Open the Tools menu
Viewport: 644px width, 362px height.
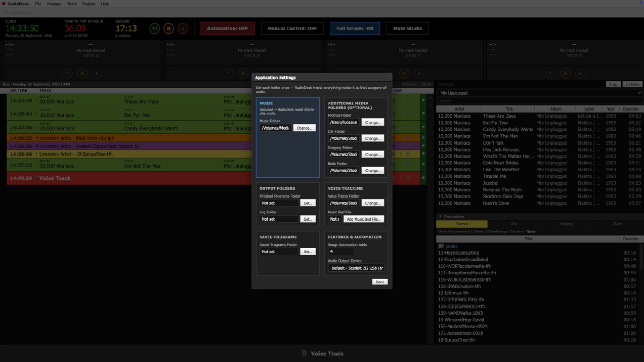point(72,4)
